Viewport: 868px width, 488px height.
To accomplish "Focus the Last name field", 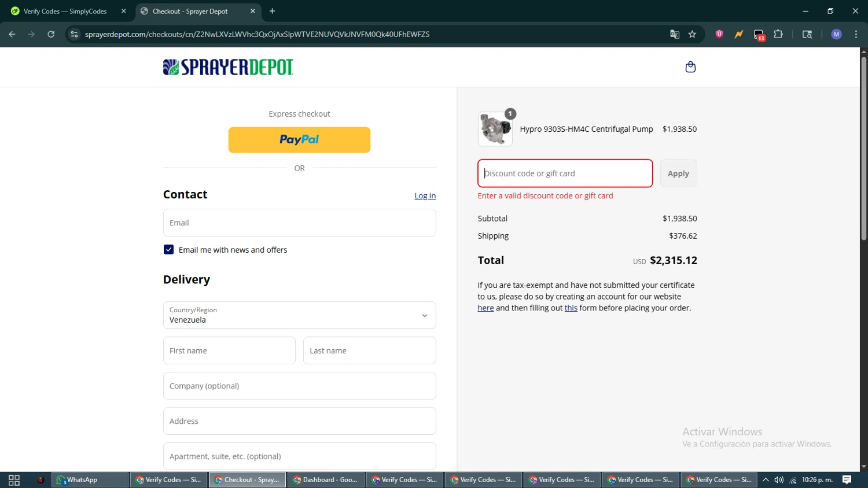I will [x=369, y=350].
